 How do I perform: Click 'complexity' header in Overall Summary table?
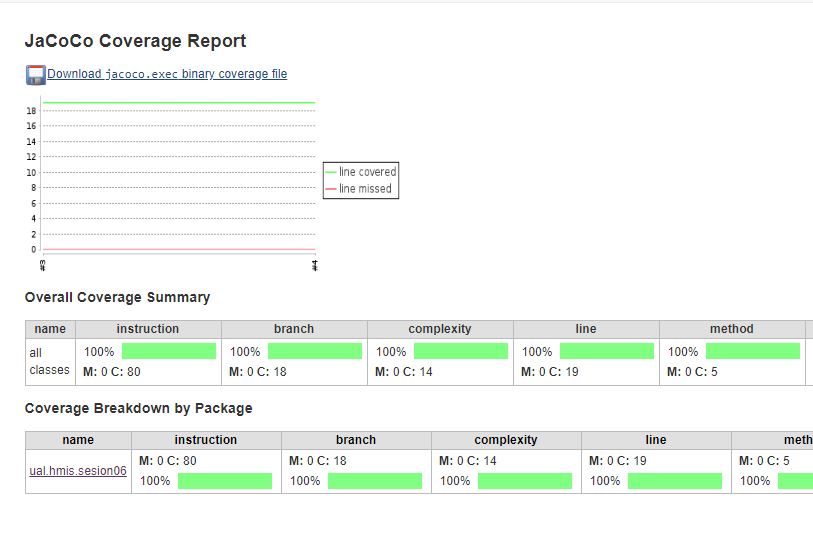[x=440, y=329]
